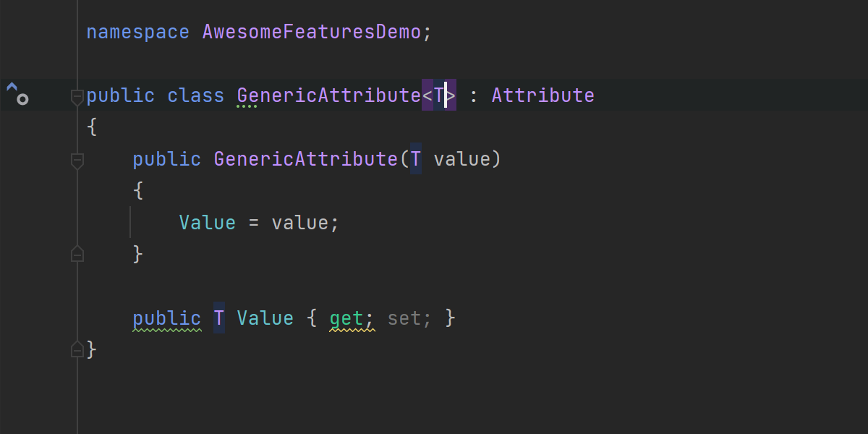The height and width of the screenshot is (434, 868).
Task: Collapse the constructor fold marker
Action: pos(77,161)
